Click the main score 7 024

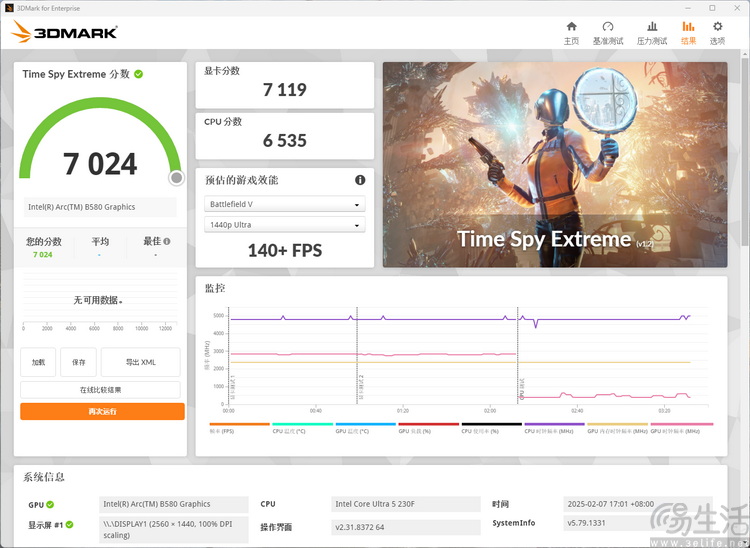pyautogui.click(x=100, y=164)
